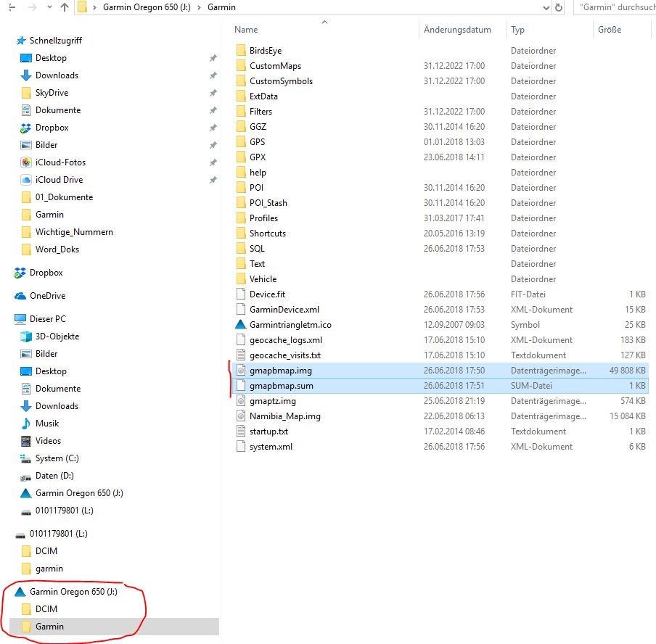Go up one folder level arrow
Screen dimensions: 656x644
(x=65, y=7)
